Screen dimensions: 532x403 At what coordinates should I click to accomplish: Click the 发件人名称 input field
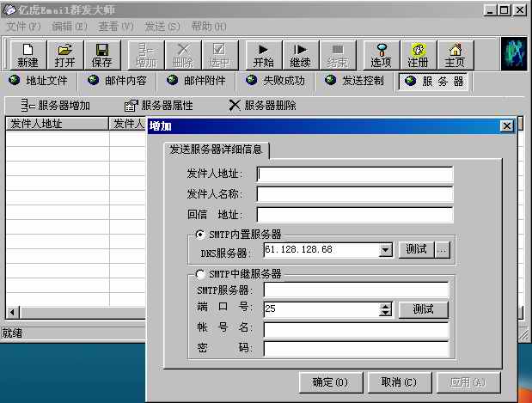[355, 195]
